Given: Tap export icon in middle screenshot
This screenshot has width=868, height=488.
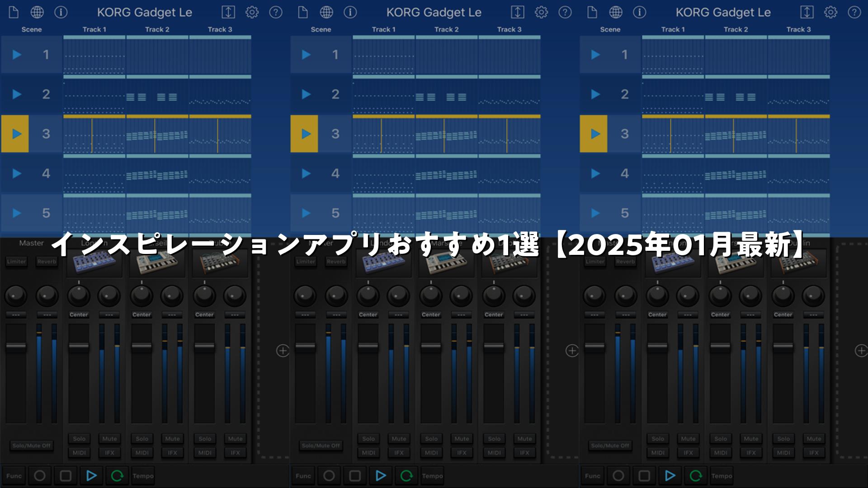Looking at the screenshot, I should tap(518, 12).
